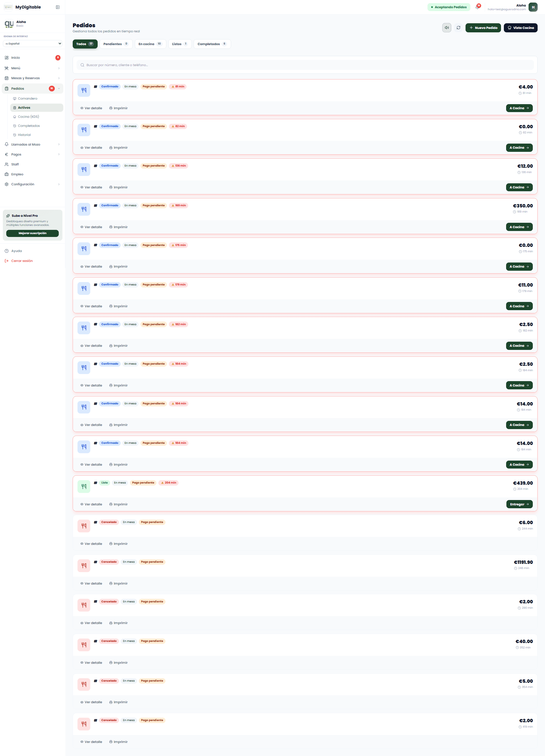Click the fork icon of the €4.00 order

[x=84, y=90]
